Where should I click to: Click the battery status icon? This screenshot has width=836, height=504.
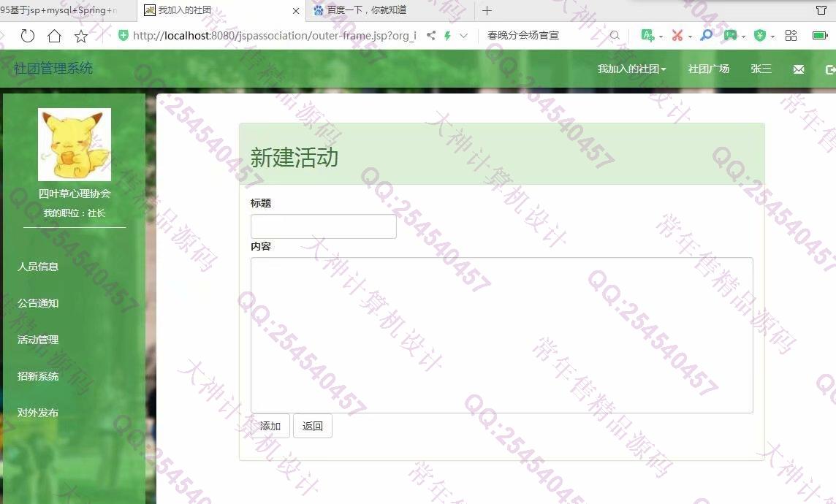point(820,35)
